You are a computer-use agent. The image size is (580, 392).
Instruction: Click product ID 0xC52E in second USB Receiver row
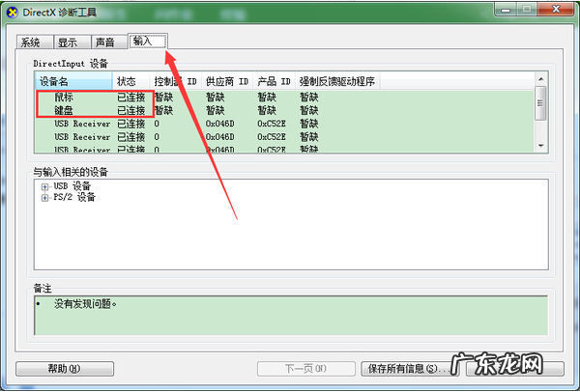coord(272,137)
